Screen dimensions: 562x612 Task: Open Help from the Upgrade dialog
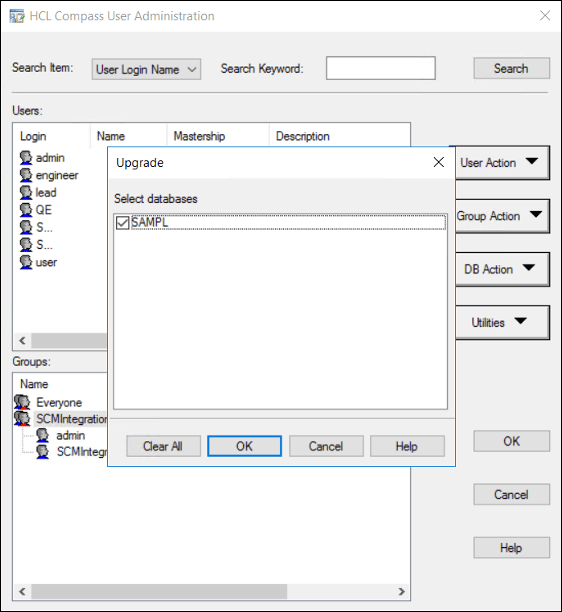pos(407,446)
